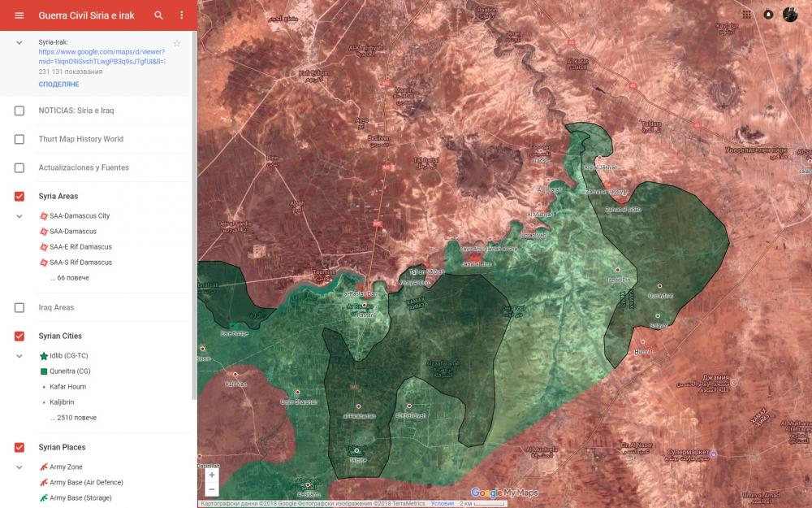Star this map as favorite
Screen dimensions: 812x508
(177, 43)
